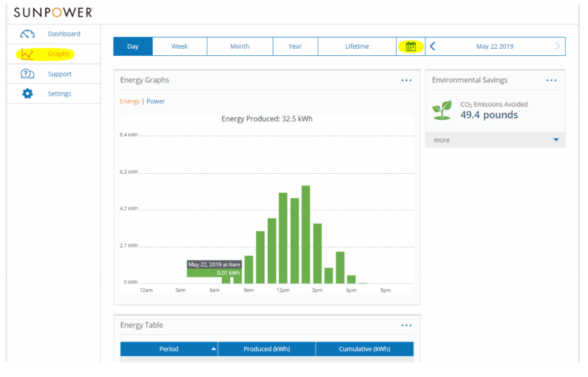Switch the graph to Power view
The image size is (588, 377).
pyautogui.click(x=156, y=101)
